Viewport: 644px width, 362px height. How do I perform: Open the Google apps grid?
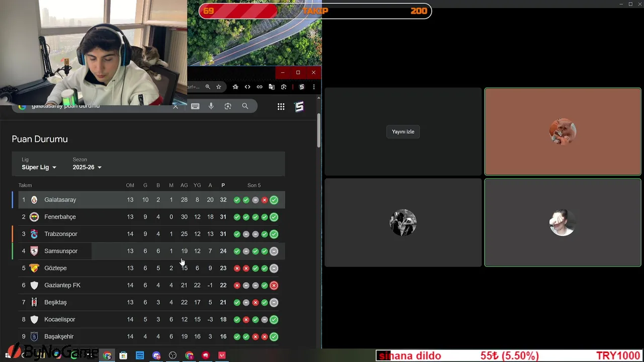tap(281, 107)
